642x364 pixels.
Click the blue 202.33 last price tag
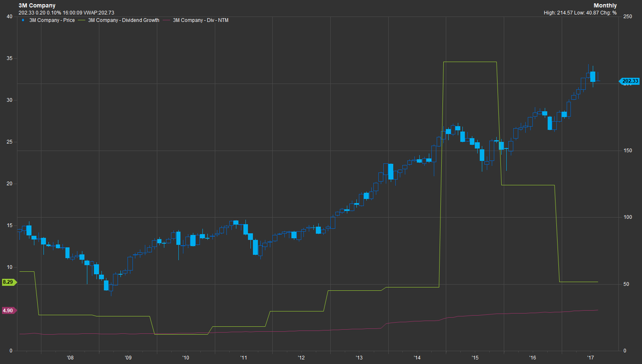tap(630, 81)
